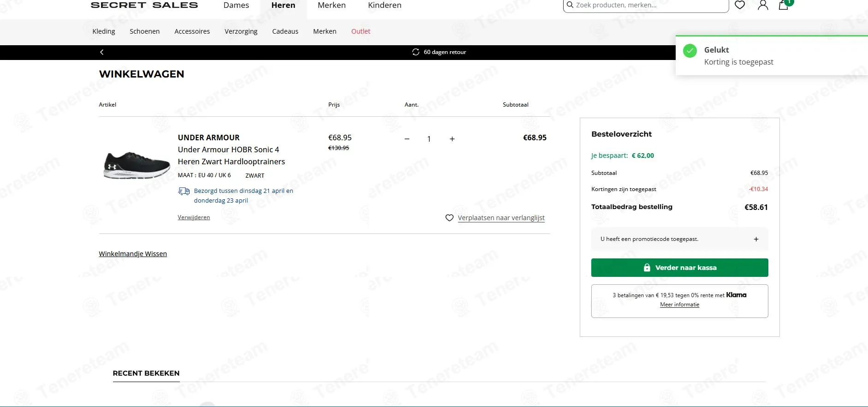
Task: Click the struck-through price €130.95
Action: [339, 148]
